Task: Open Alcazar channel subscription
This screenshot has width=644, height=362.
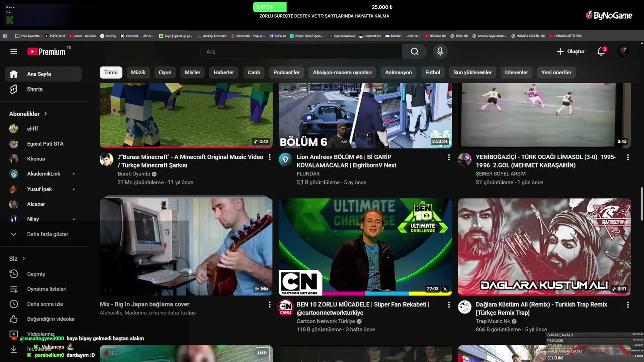Action: tap(43, 204)
